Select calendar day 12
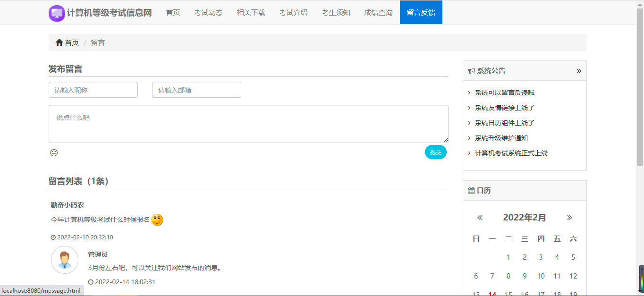The width and height of the screenshot is (644, 296). (573, 276)
